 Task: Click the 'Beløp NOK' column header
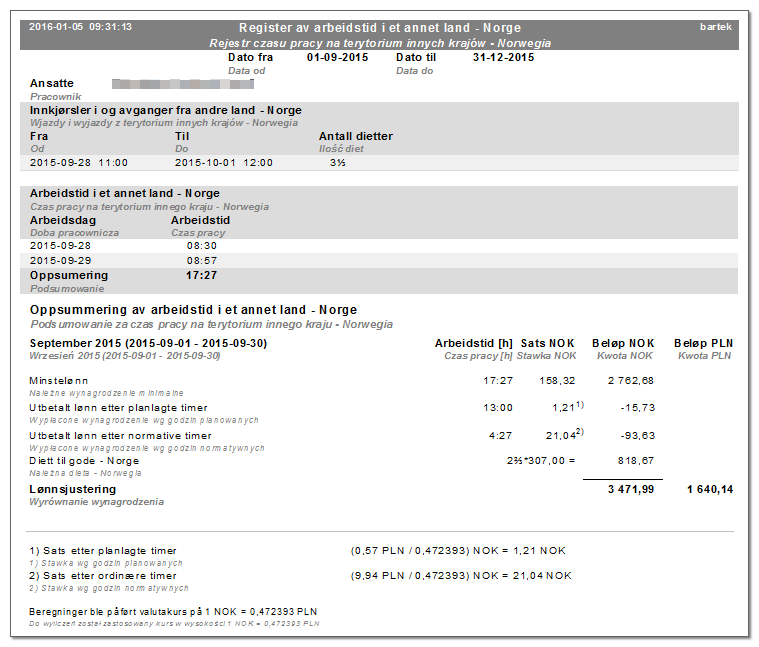tap(623, 344)
